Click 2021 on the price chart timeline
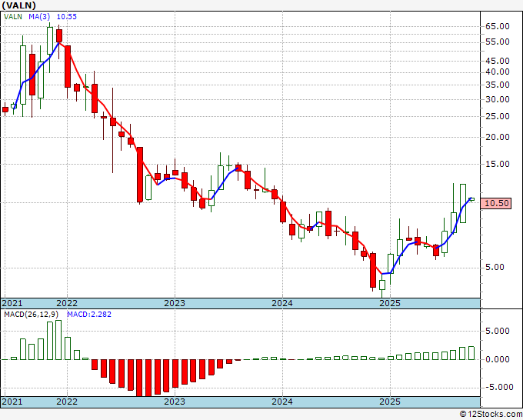Screen dimensions: 523x420 [x=12, y=303]
